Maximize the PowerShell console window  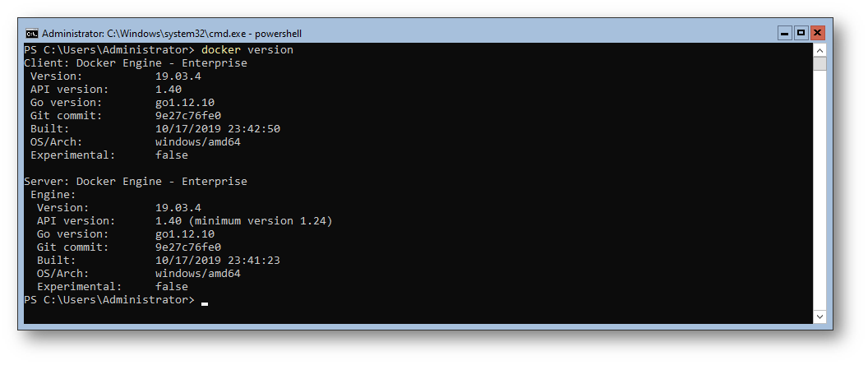(801, 33)
